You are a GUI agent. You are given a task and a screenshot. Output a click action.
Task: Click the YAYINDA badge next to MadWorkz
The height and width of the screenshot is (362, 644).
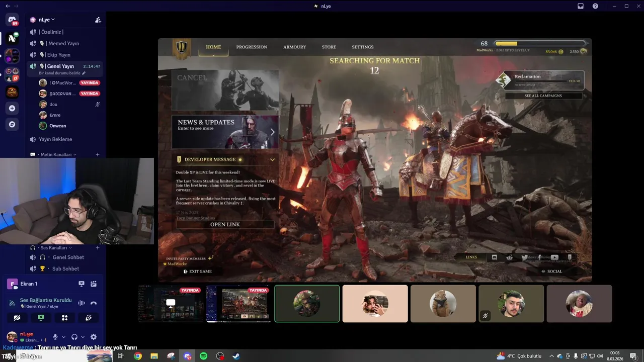90,82
